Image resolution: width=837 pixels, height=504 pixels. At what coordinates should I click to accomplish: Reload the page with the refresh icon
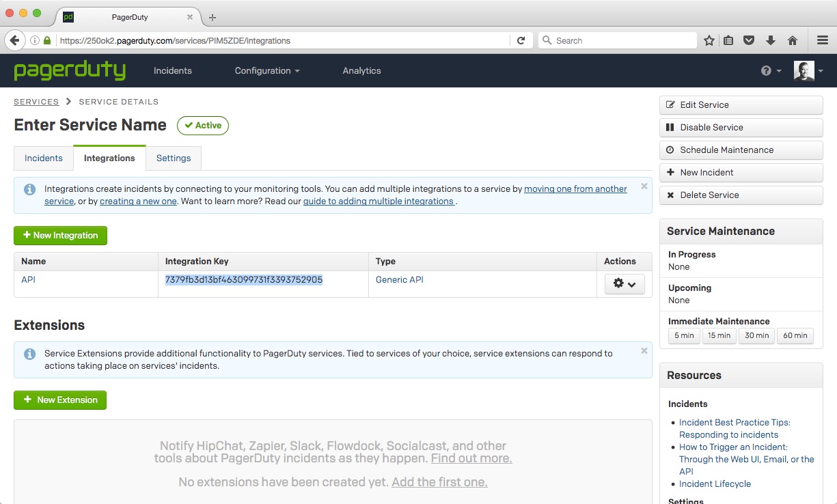pos(521,40)
